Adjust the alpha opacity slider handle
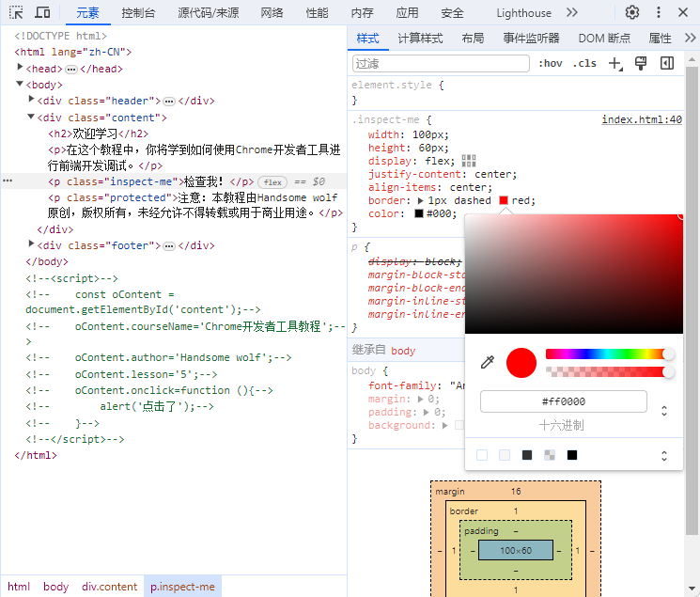This screenshot has height=597, width=700. pos(668,371)
